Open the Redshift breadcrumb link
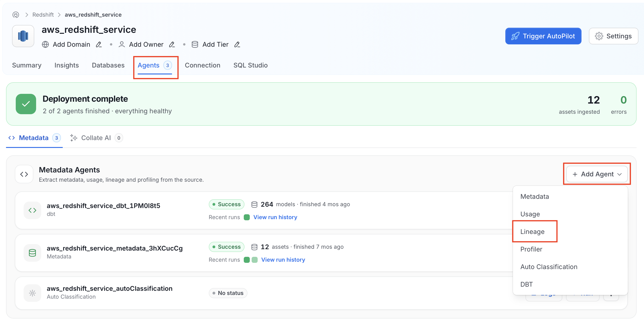The width and height of the screenshot is (644, 325). (43, 15)
